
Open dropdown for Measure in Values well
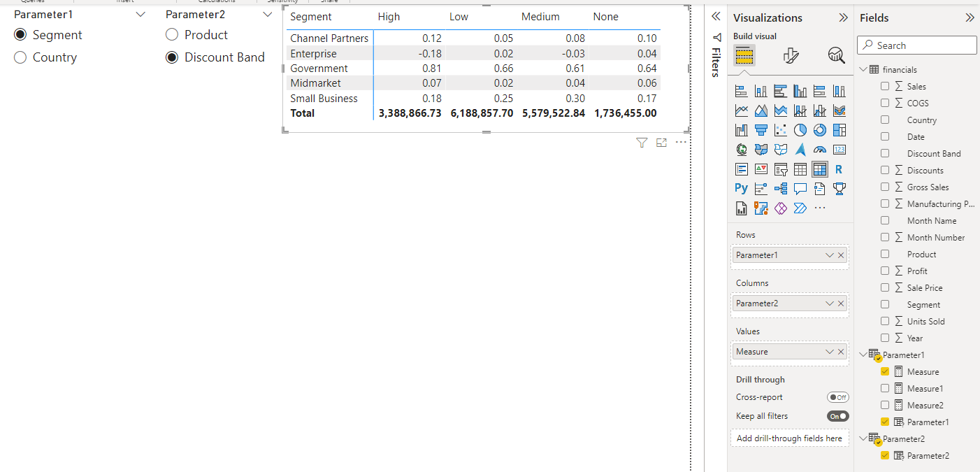pos(830,352)
